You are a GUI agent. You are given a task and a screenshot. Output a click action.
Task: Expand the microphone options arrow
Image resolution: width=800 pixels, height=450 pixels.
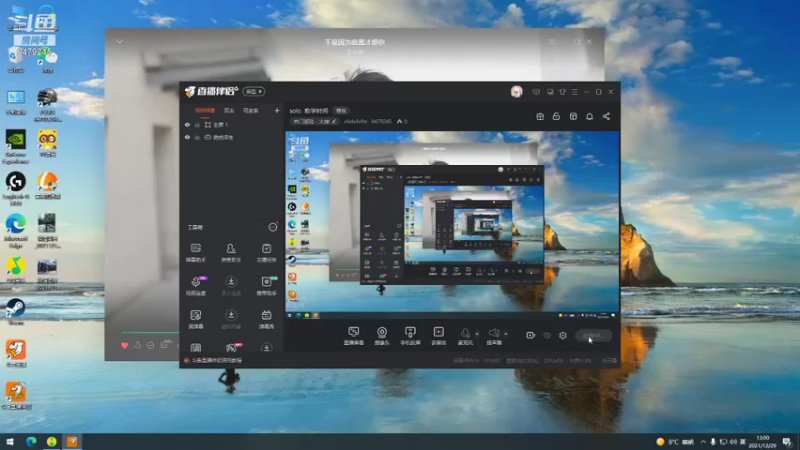(477, 334)
